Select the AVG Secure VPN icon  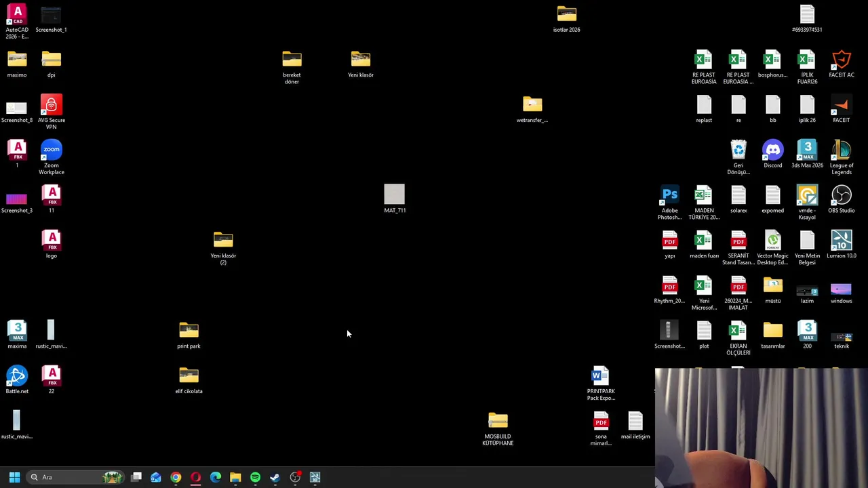[x=52, y=113]
